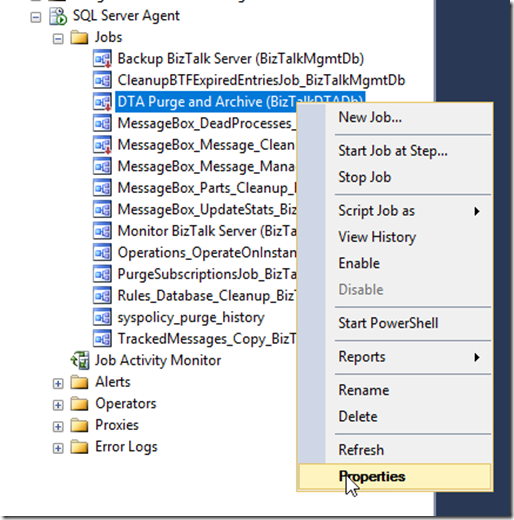Click the Alerts folder icon
The height and width of the screenshot is (520, 514).
tap(79, 382)
